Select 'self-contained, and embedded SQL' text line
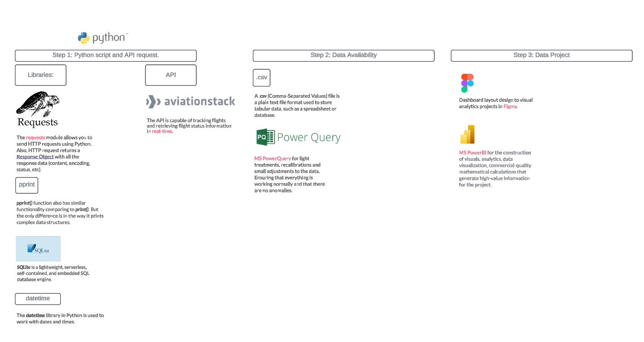The image size is (644, 342). 53,273
